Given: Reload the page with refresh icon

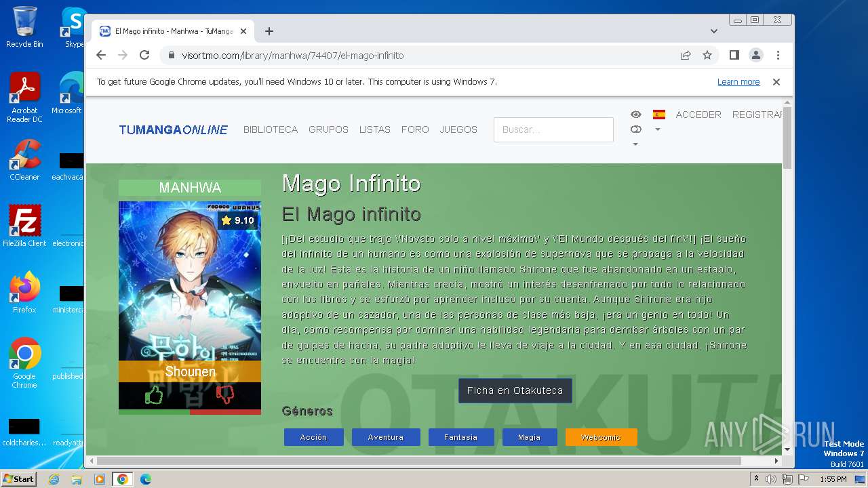Looking at the screenshot, I should pyautogui.click(x=144, y=55).
